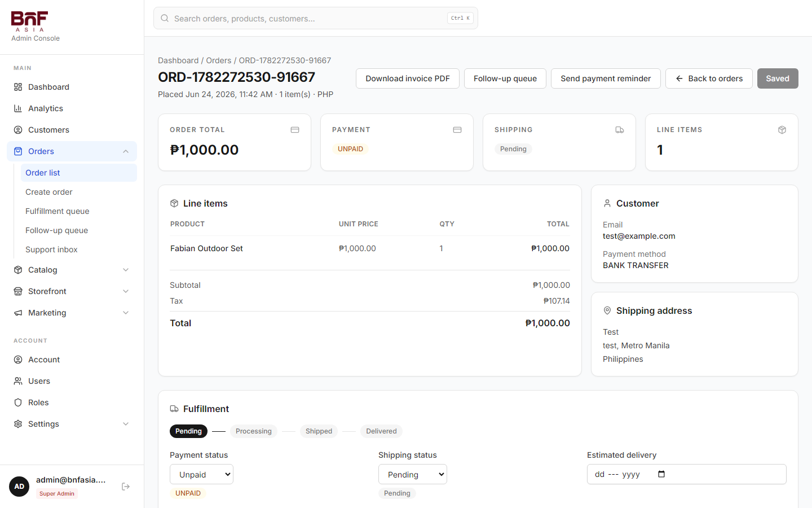The image size is (812, 508).
Task: Open Create order page
Action: tap(78, 192)
